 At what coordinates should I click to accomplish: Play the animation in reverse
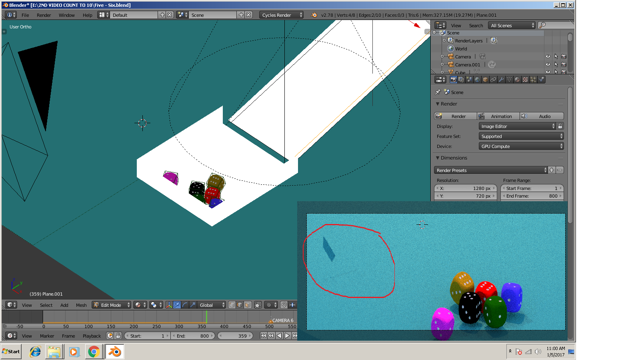coord(279,336)
